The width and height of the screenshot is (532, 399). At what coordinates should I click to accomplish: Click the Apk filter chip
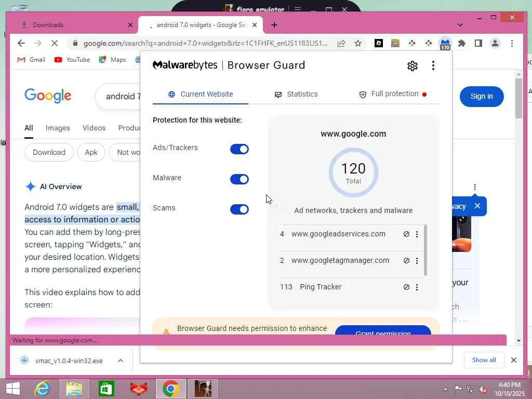click(x=91, y=152)
